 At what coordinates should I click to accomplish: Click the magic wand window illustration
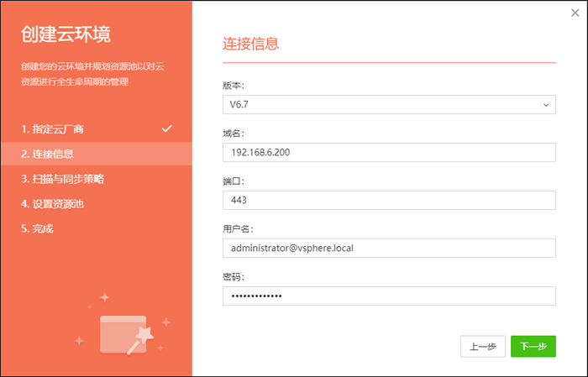coord(124,332)
